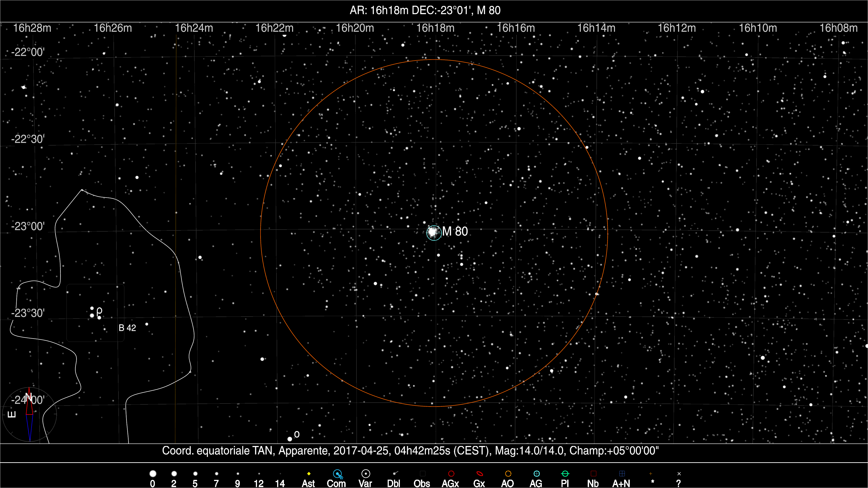Click the comet (Com) legend icon
Image resolution: width=868 pixels, height=488 pixels.
(338, 474)
